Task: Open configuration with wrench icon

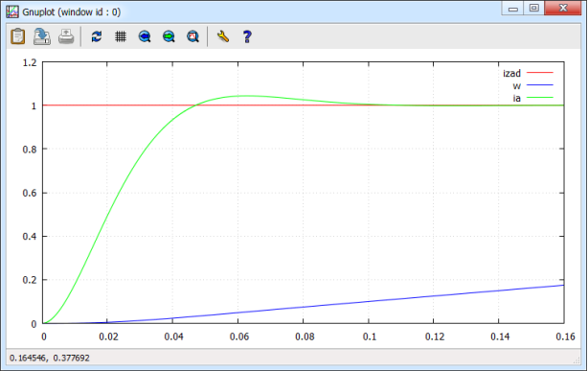Action: [223, 36]
